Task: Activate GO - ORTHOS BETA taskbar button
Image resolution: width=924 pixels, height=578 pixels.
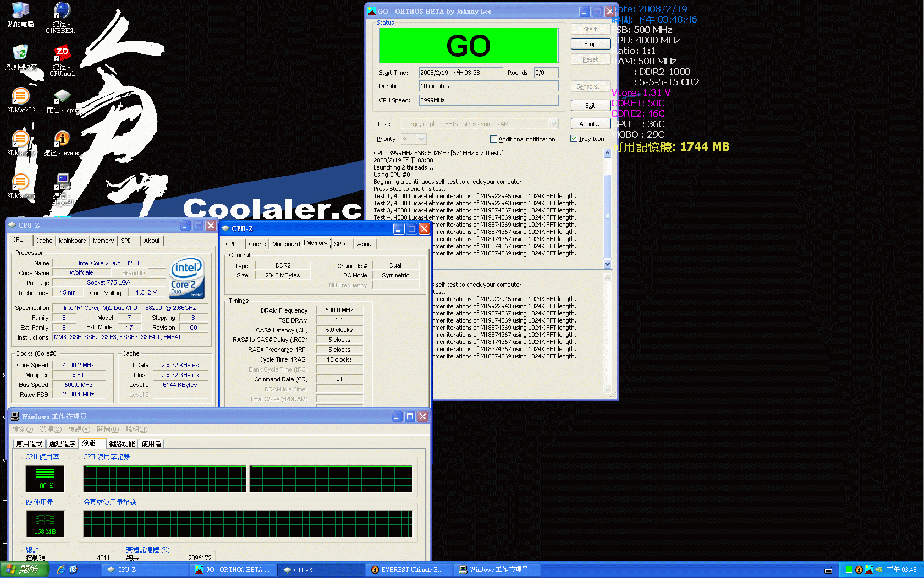Action: (233, 570)
